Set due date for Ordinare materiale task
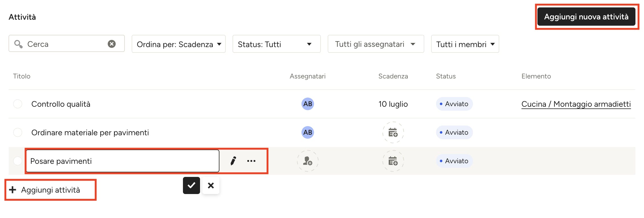Viewport: 644px width, 218px height. tap(393, 132)
